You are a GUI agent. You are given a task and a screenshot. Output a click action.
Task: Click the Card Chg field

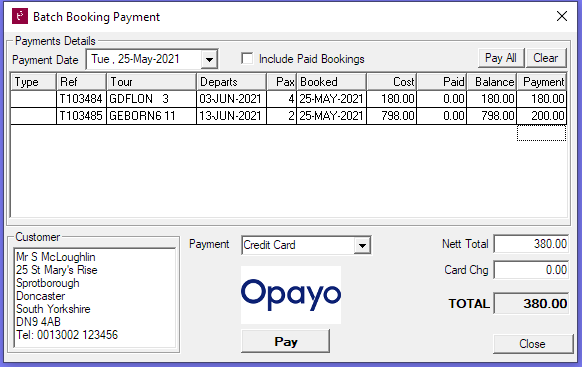tap(531, 270)
